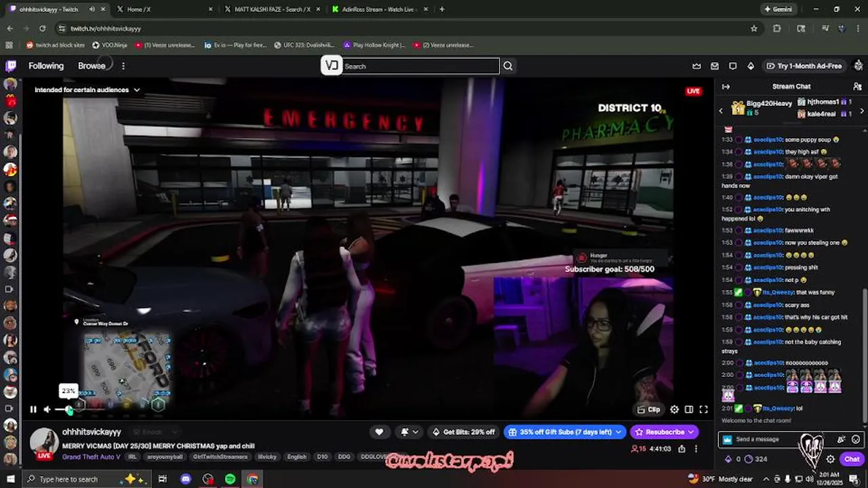Screen dimensions: 868x488
Task: Open the chat settings gear
Action: [830, 459]
